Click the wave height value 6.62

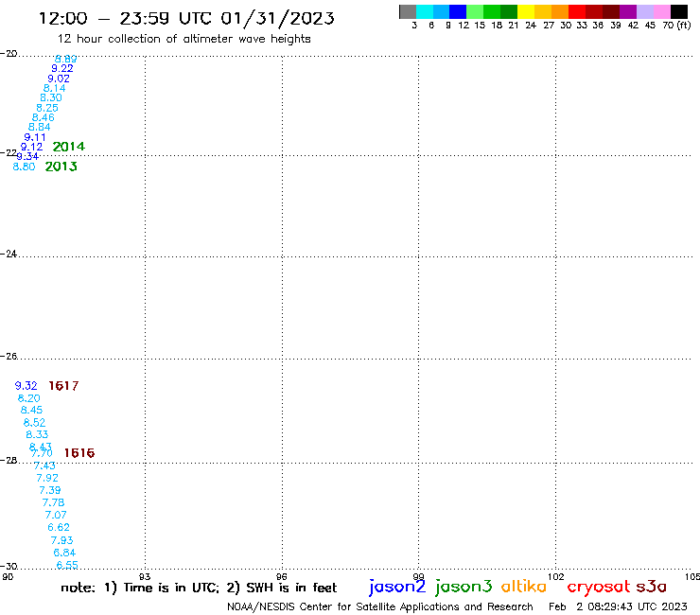(59, 527)
